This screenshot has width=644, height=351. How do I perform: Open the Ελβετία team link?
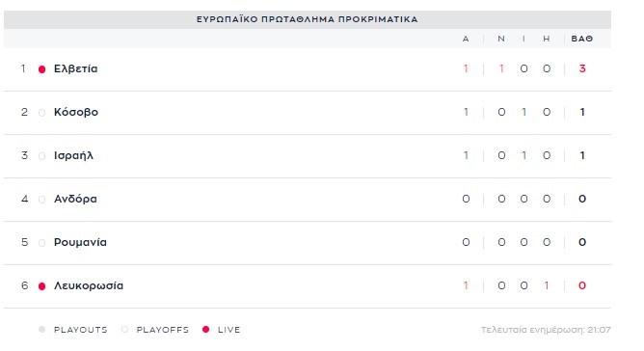[75, 68]
